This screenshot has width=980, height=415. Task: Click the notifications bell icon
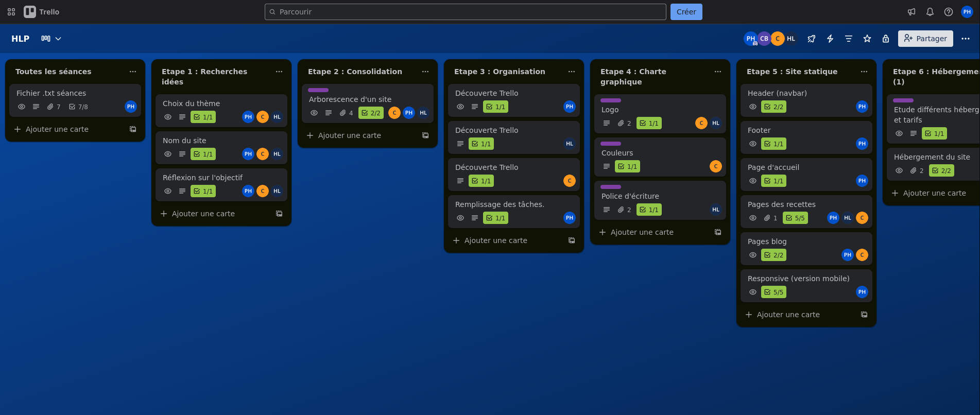930,12
